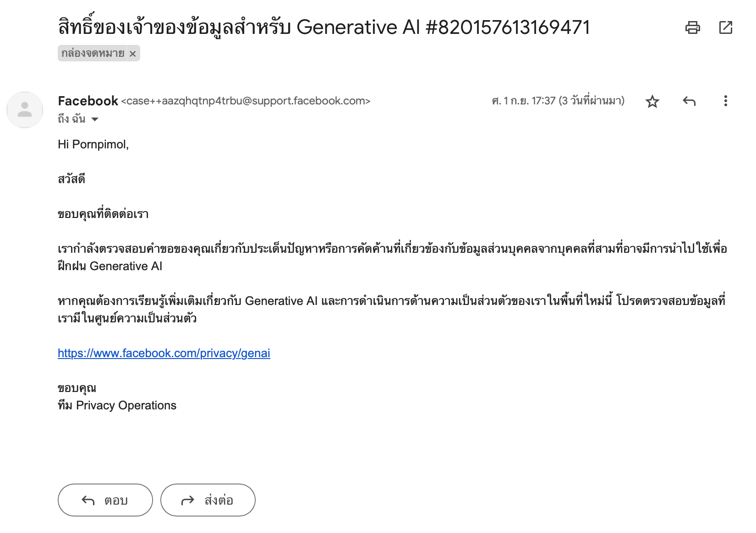Screen dimensions: 756x533
Task: Click the sender's profile avatar
Action: click(x=25, y=110)
